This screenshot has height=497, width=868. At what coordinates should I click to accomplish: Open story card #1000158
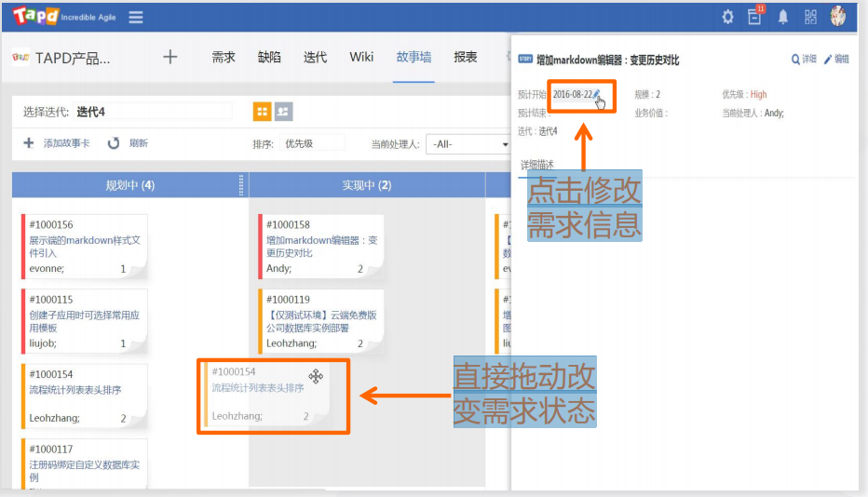click(321, 247)
